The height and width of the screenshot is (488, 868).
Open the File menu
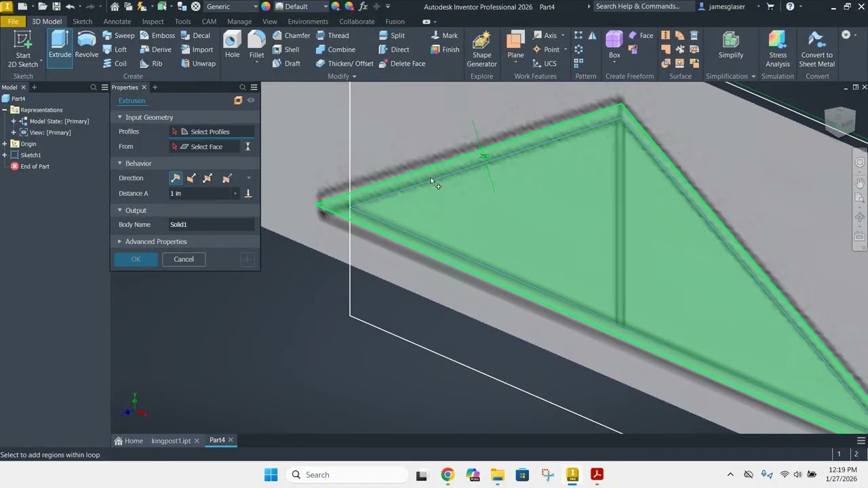click(x=13, y=22)
